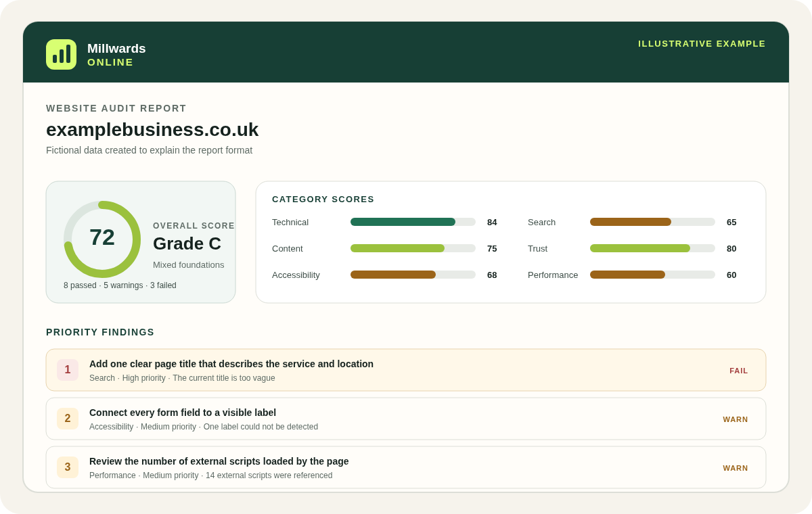Click the Technical score value 84
Screen dimensions: 812x514
pyautogui.click(x=492, y=222)
